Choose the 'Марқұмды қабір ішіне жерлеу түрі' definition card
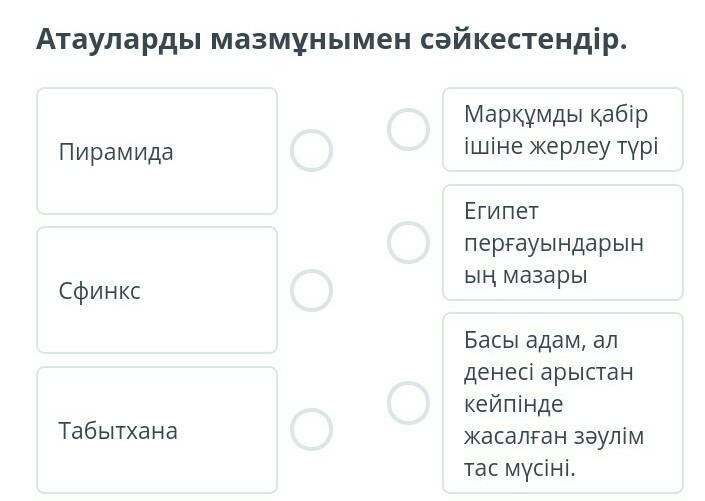705x501 pixels. point(563,130)
